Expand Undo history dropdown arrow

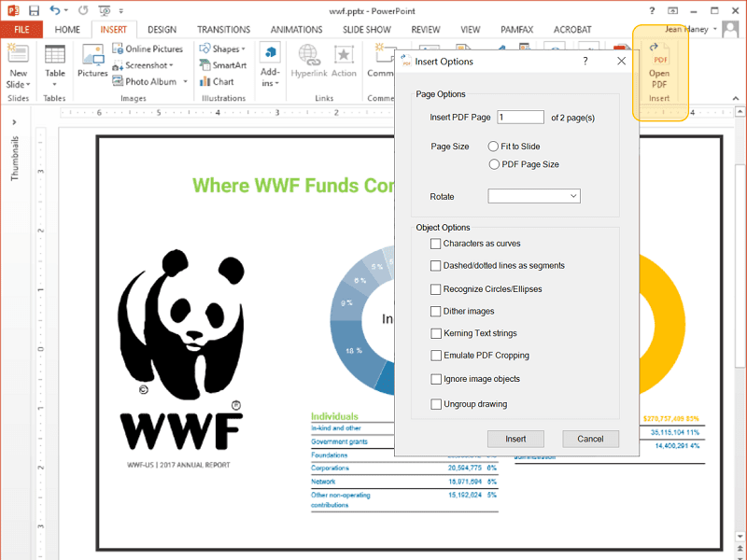pyautogui.click(x=65, y=10)
